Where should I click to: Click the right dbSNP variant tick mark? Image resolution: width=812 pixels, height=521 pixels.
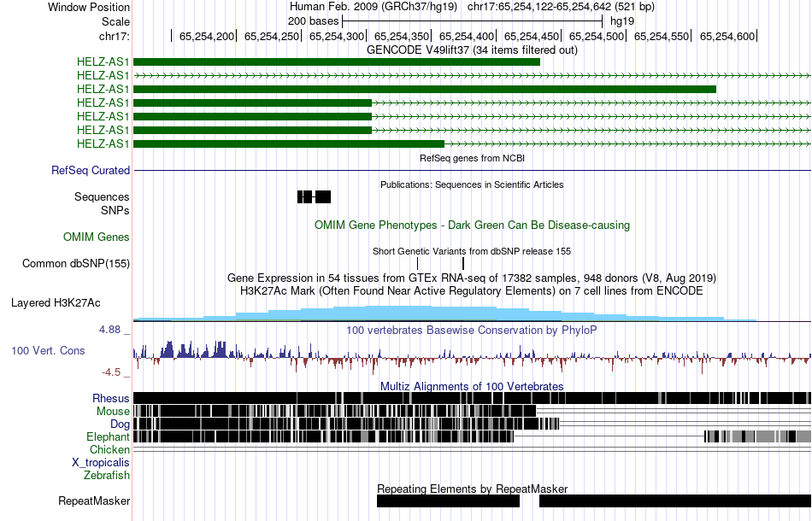[463, 263]
